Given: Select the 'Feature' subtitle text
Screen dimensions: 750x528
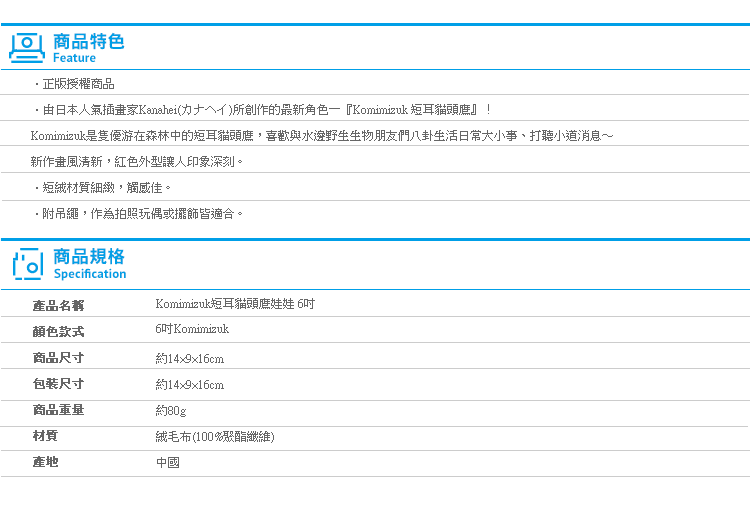Looking at the screenshot, I should (74, 58).
